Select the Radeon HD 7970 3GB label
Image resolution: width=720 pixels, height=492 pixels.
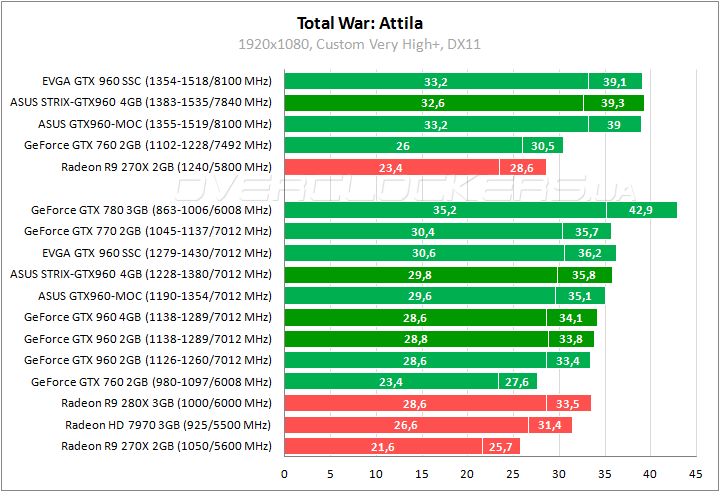coord(168,425)
